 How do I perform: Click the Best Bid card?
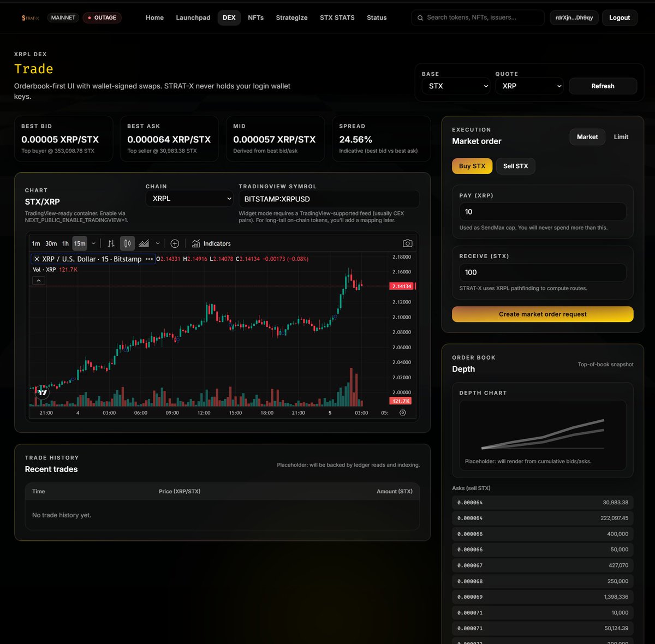pos(64,139)
